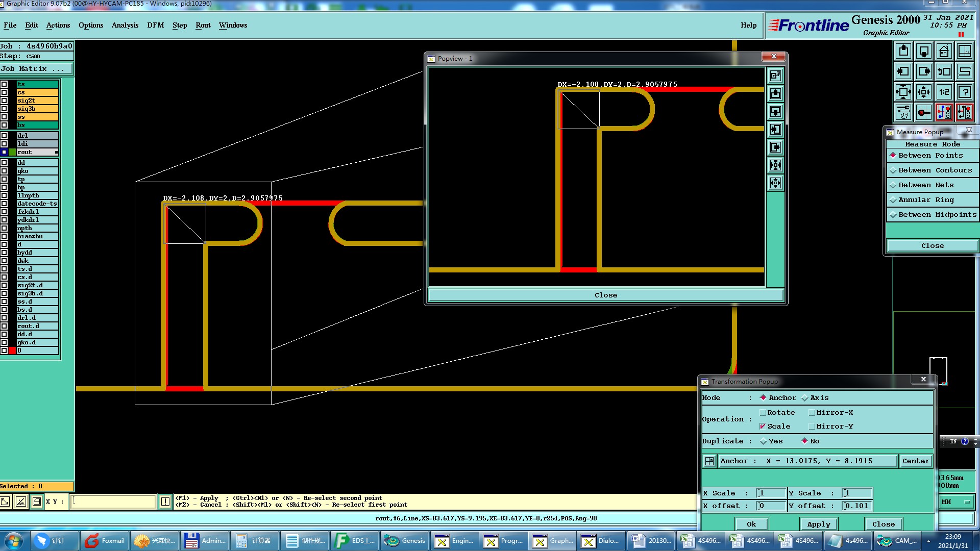The width and height of the screenshot is (980, 551).
Task: Open the Analysis menu
Action: tap(125, 26)
